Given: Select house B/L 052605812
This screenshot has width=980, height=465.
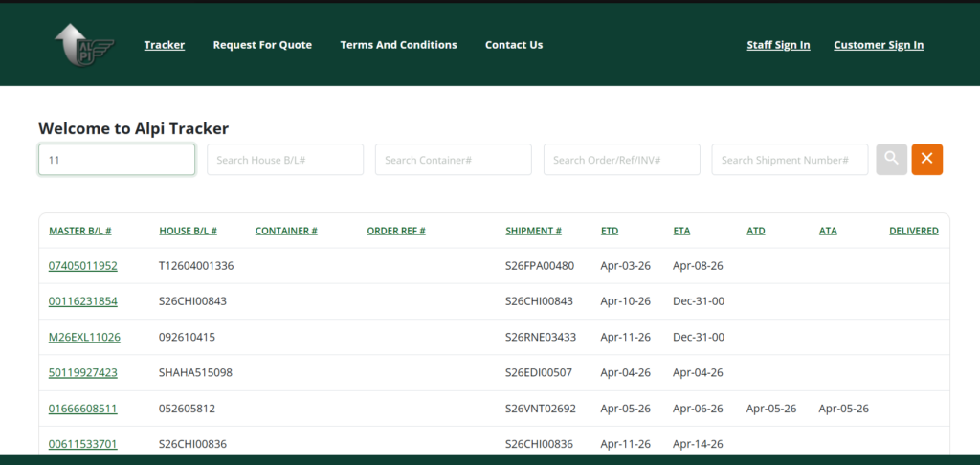Looking at the screenshot, I should tap(187, 409).
